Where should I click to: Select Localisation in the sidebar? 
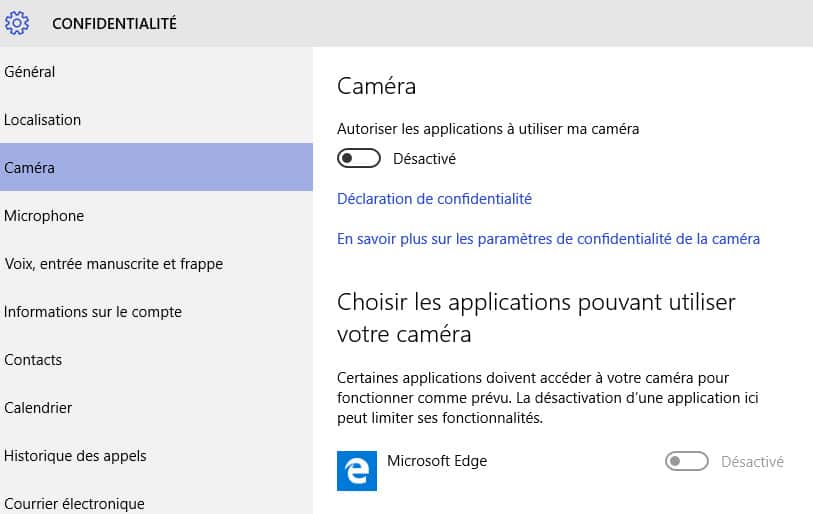point(156,120)
